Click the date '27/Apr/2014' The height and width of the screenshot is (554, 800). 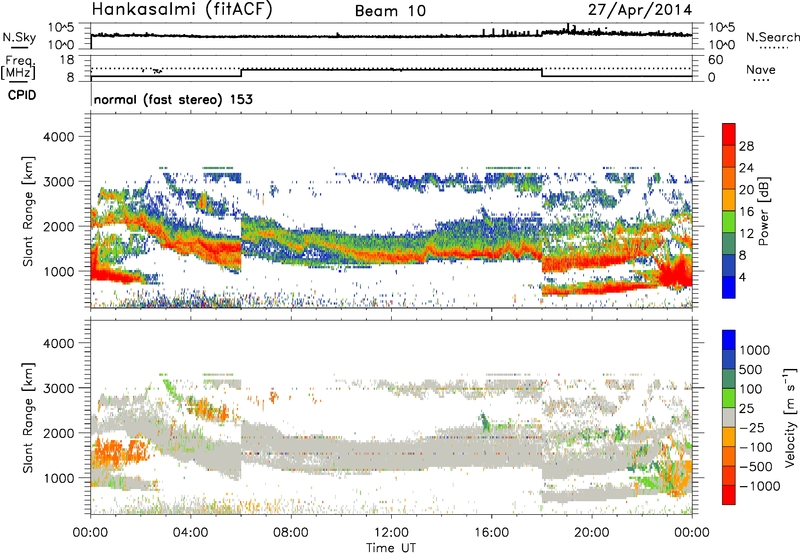tap(640, 10)
